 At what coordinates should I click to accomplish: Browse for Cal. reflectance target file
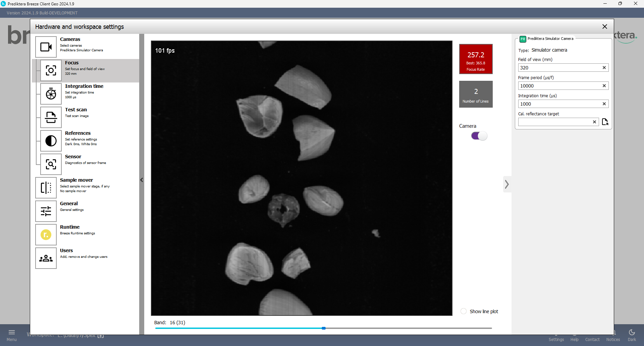(605, 122)
